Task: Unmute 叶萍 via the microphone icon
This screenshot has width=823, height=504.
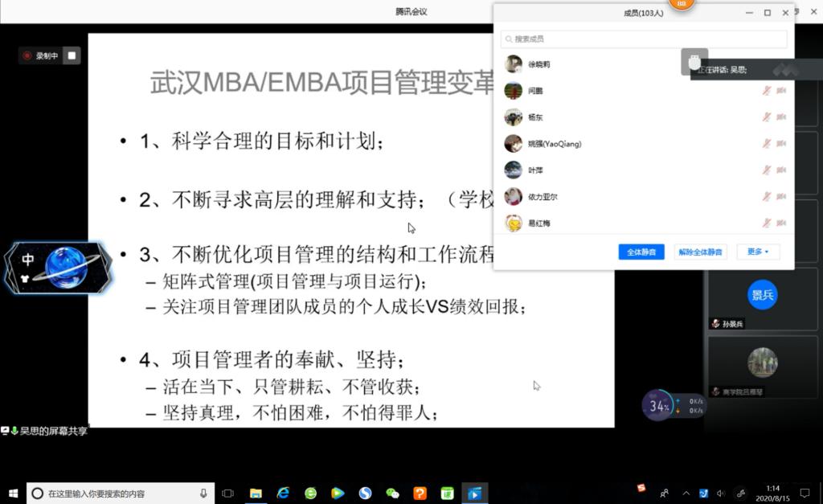Action: pos(767,170)
